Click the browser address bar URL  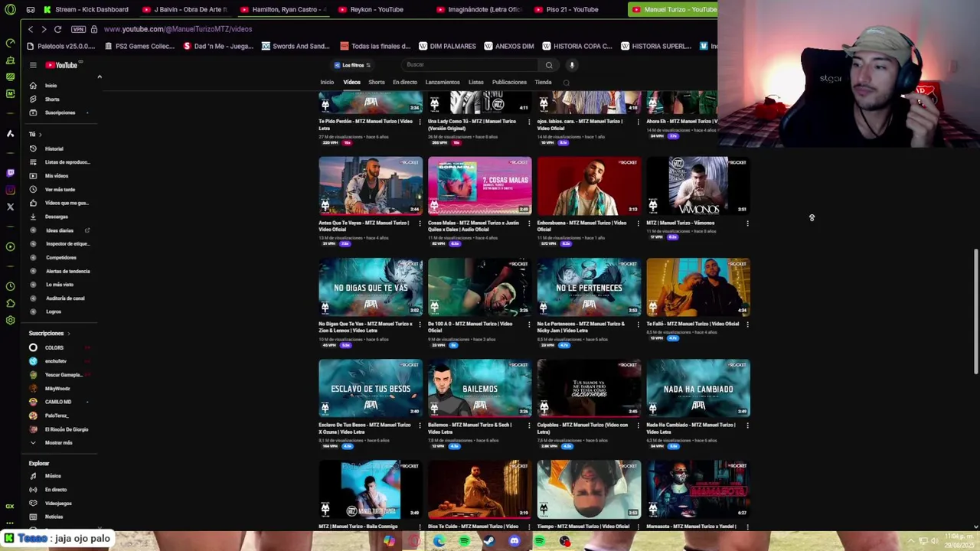pyautogui.click(x=178, y=29)
